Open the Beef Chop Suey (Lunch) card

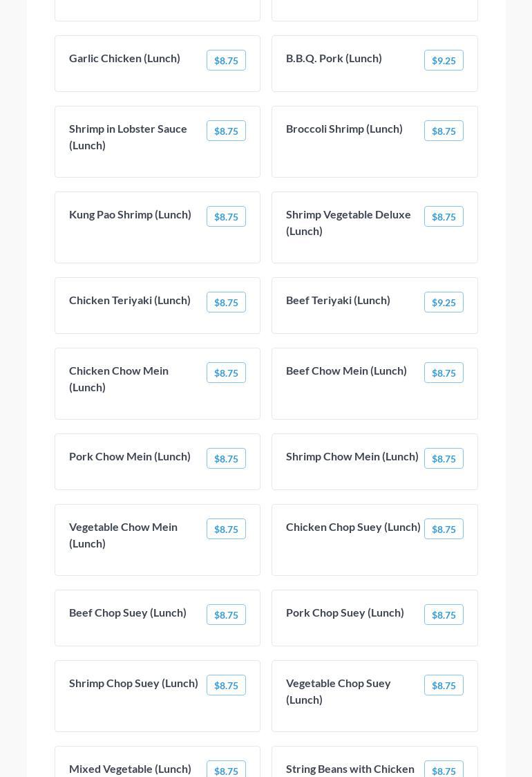coord(128,613)
